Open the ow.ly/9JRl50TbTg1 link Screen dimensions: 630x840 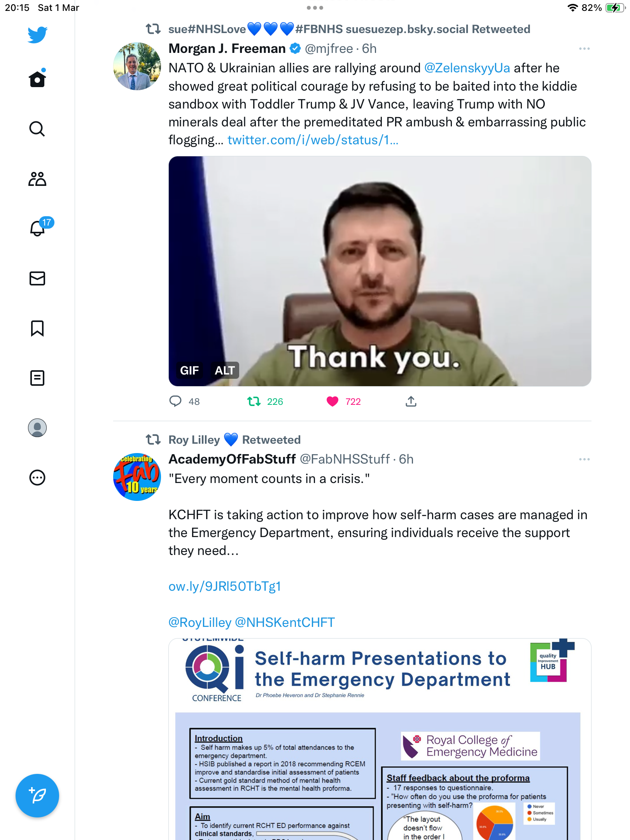pos(225,586)
